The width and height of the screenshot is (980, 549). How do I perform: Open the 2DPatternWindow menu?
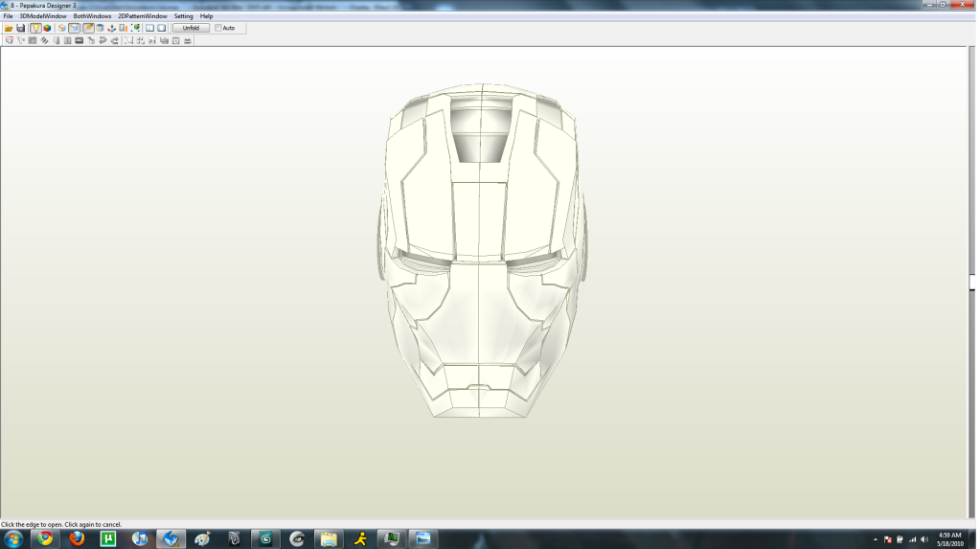click(x=143, y=16)
